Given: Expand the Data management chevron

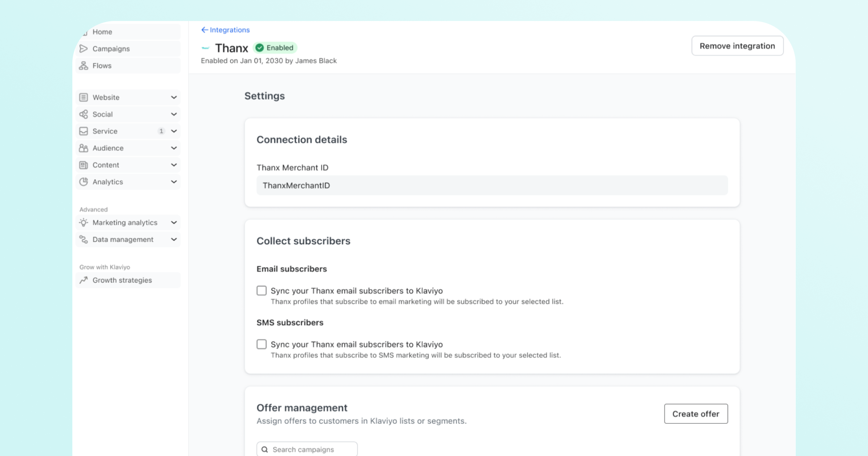Looking at the screenshot, I should (x=174, y=240).
